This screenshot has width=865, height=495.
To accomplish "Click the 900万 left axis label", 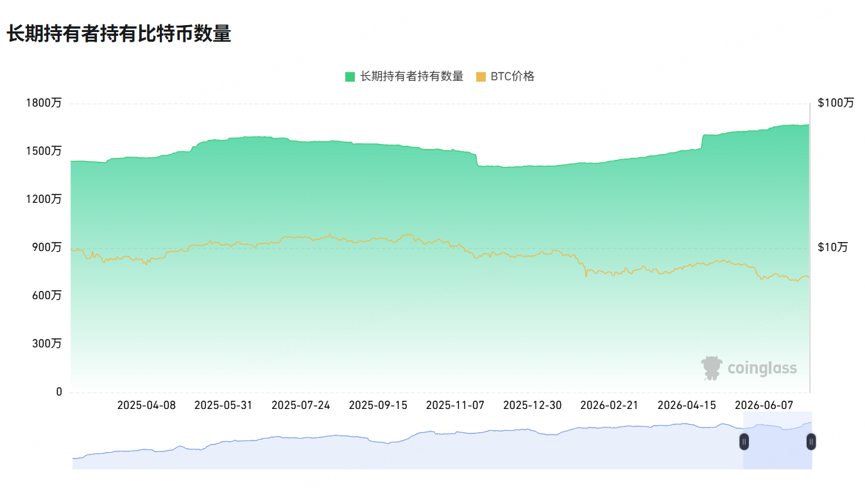I will pyautogui.click(x=47, y=247).
